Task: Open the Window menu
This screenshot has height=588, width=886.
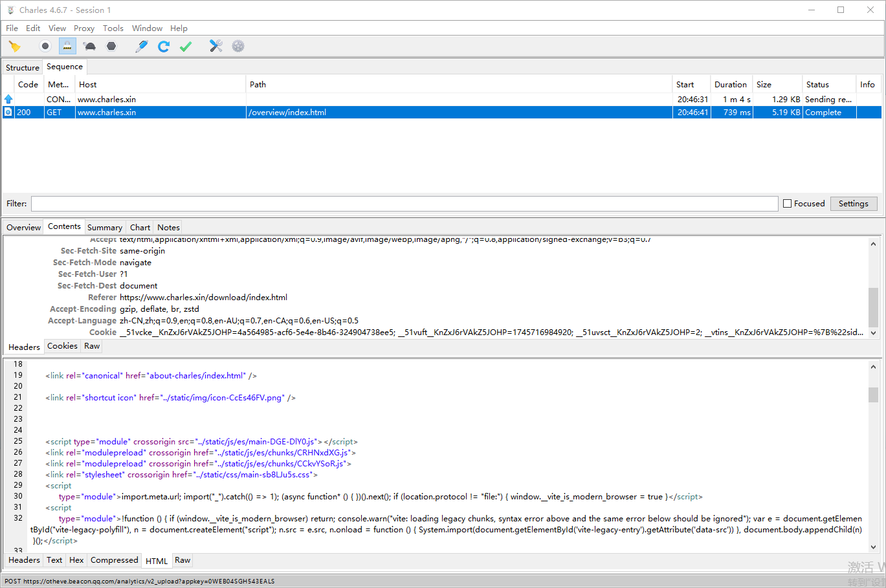Action: (x=147, y=28)
